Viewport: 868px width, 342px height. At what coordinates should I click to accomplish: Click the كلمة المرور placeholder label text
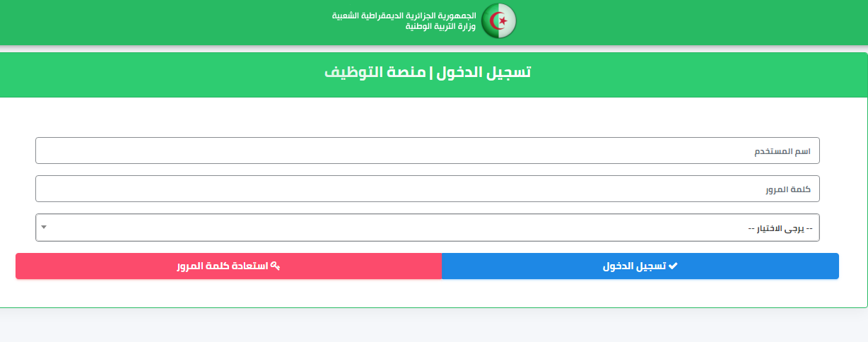click(x=787, y=189)
